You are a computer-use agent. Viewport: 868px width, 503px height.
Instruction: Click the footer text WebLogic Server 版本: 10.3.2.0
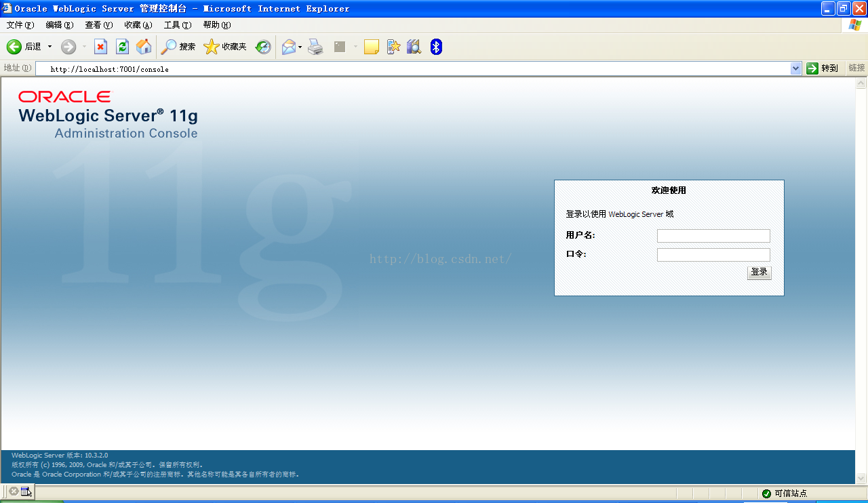(60, 455)
